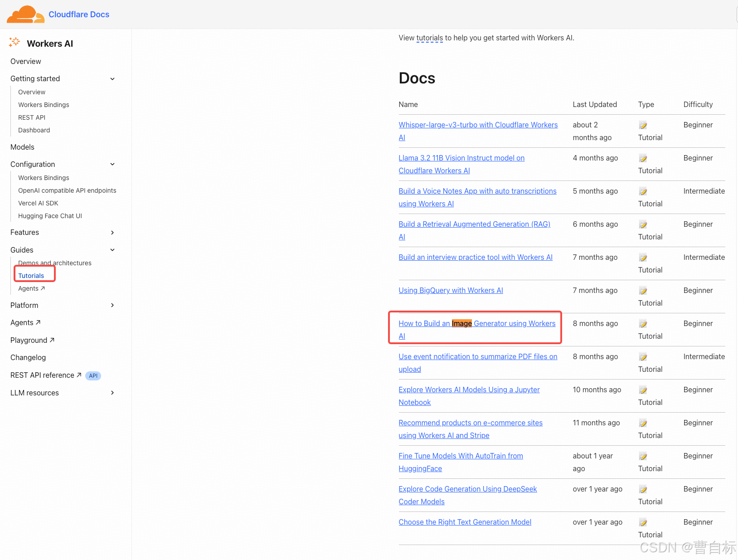Open Demos and architectures under Guides
The height and width of the screenshot is (560, 738).
pos(55,263)
